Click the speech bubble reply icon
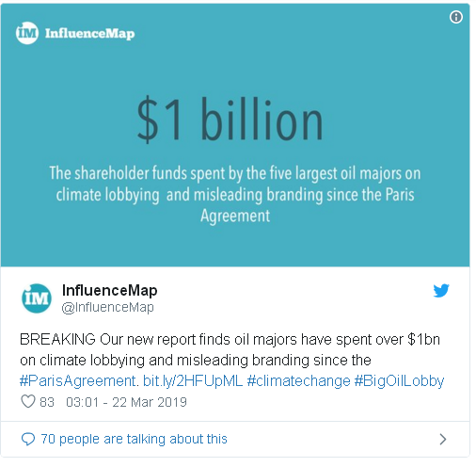476x467 pixels. pyautogui.click(x=28, y=439)
